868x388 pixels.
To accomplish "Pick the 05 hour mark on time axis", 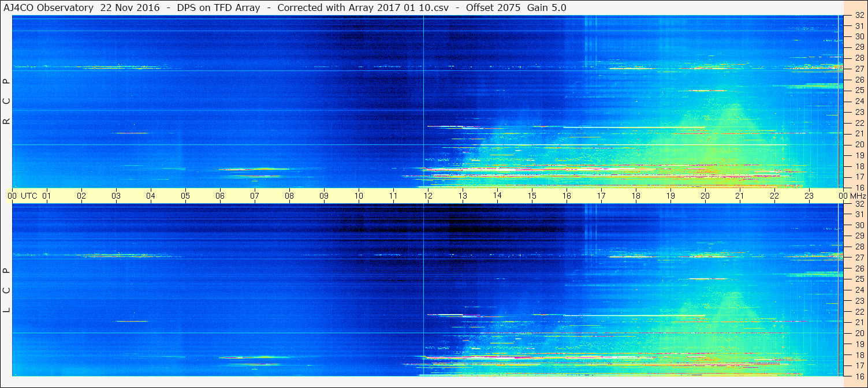I will click(185, 196).
